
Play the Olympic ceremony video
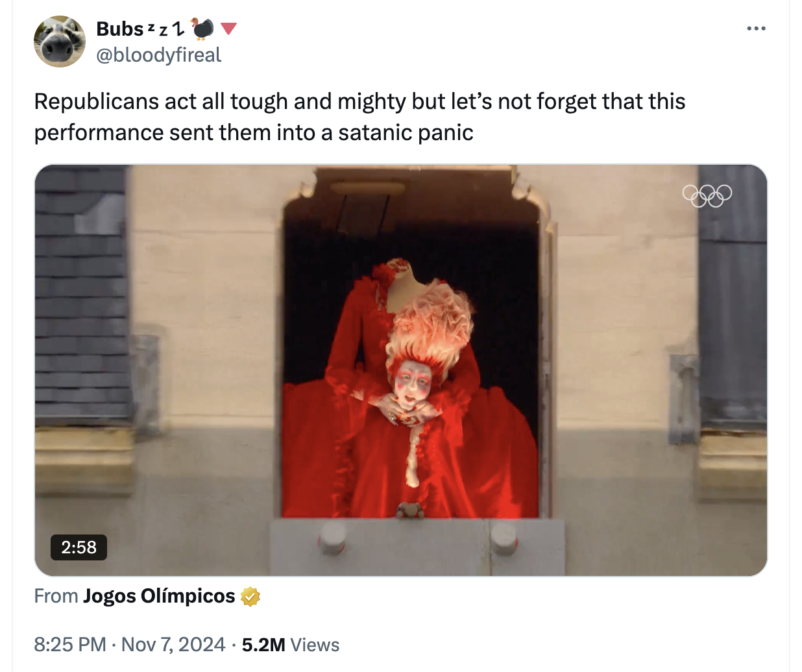[x=401, y=370]
